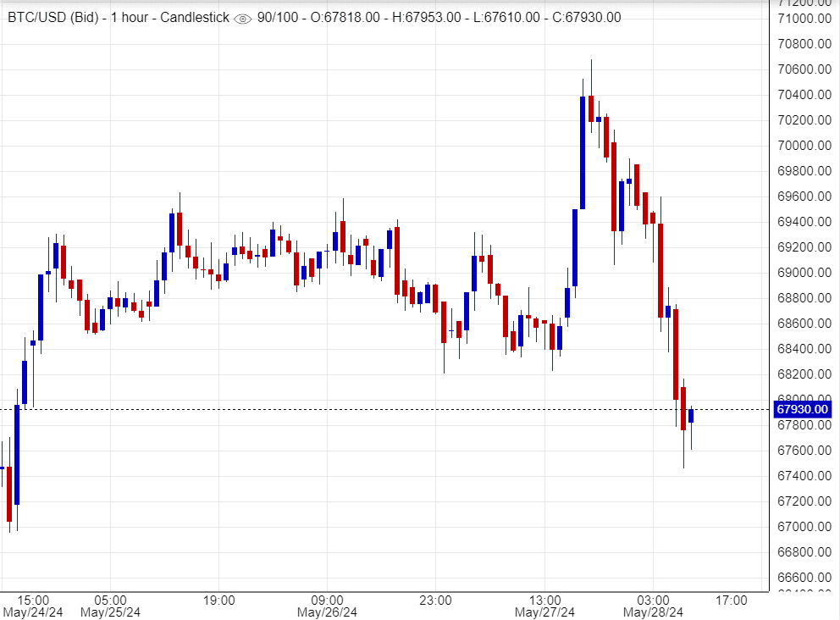Toggle the eye visibility icon in chart header
Screen dimensions: 840x620
242,19
